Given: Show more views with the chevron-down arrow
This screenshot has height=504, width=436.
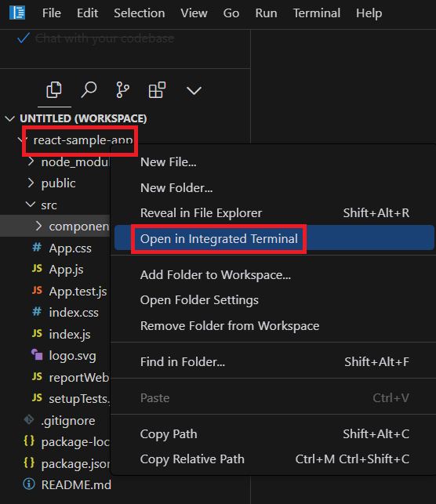Looking at the screenshot, I should point(194,90).
